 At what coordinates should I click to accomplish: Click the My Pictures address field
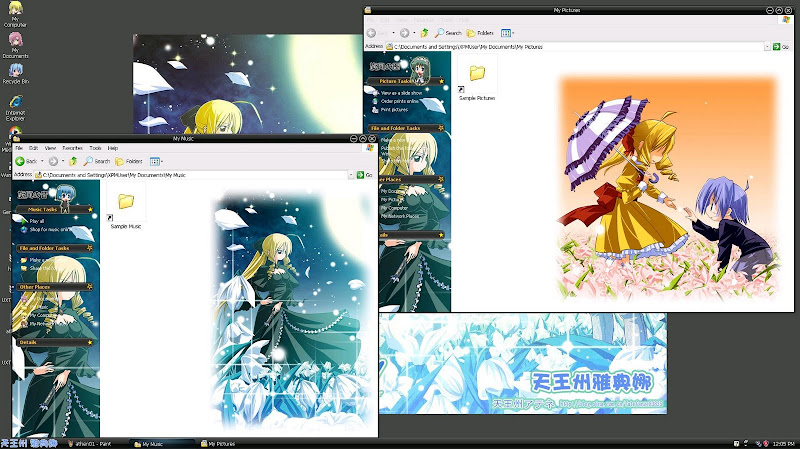pos(574,46)
